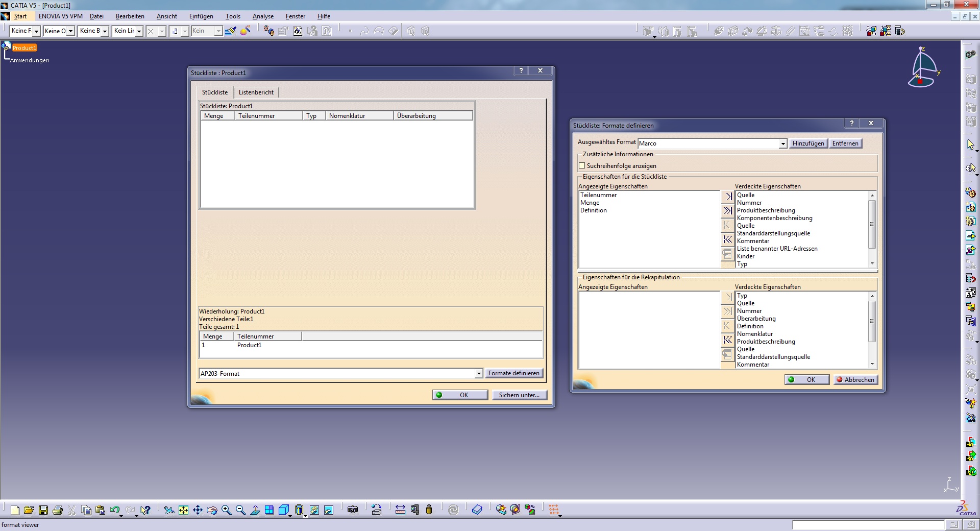This screenshot has height=531, width=980.
Task: Click the Normal View icon
Action: point(255,510)
